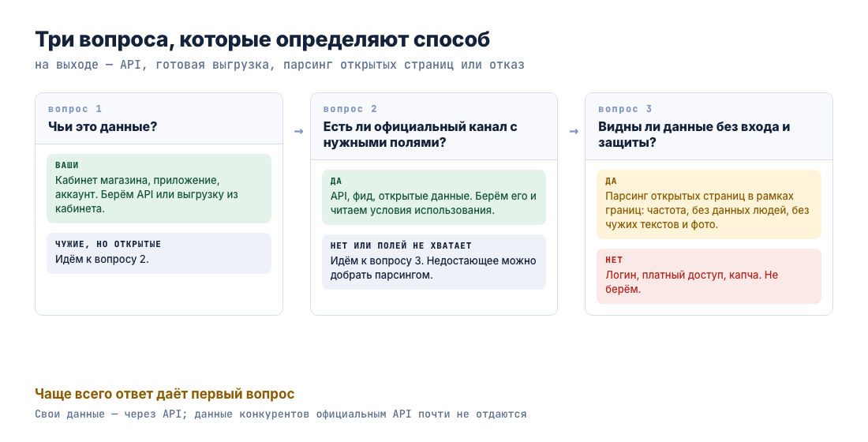Image resolution: width=868 pixels, height=442 pixels.
Task: Click heading 'Есть ли официальный канал с нужными полями?'
Action: pyautogui.click(x=420, y=135)
